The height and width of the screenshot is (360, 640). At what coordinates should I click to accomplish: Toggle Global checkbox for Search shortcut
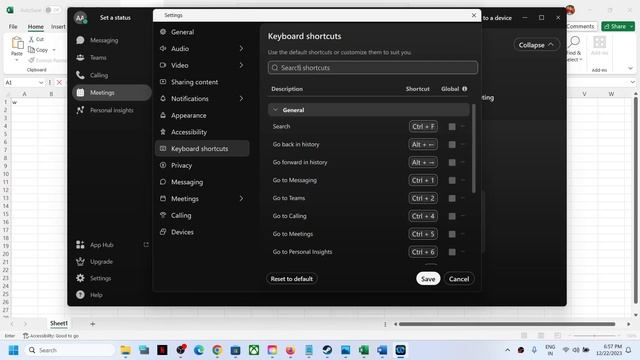(452, 127)
